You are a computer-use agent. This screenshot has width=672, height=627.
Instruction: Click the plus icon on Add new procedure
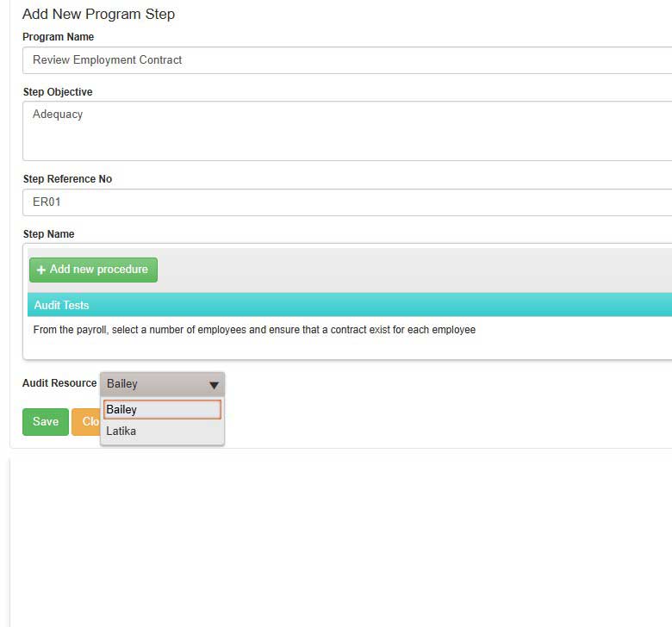(41, 270)
